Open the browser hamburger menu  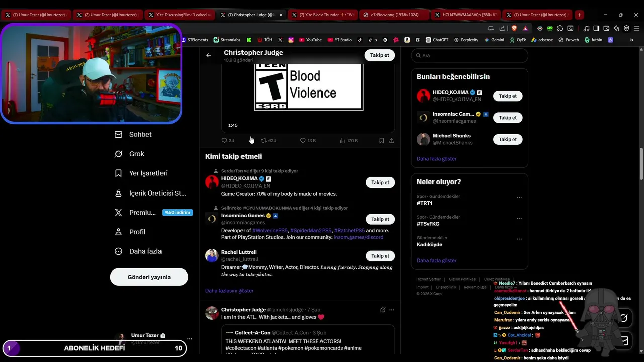coord(636,28)
